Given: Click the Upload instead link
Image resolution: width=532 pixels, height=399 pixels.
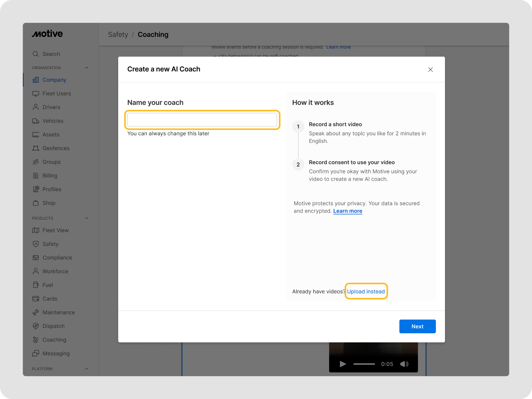Looking at the screenshot, I should [x=366, y=291].
